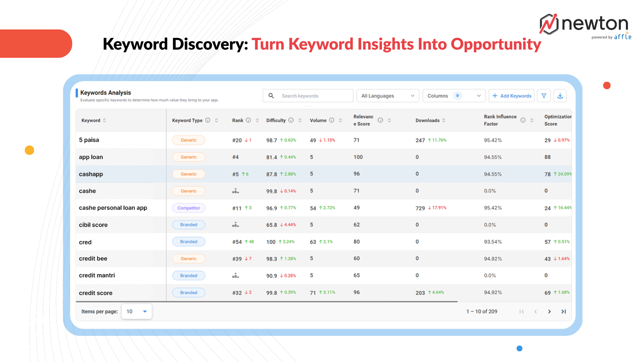
Task: Select the cashe personal loan app keyword
Action: [113, 208]
